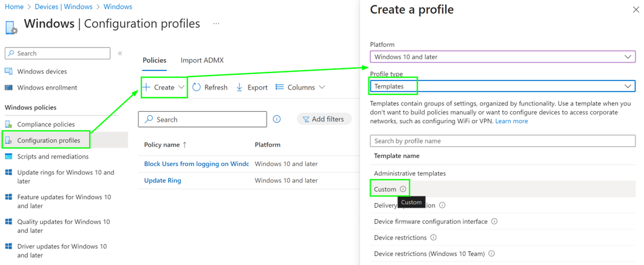Screen dimensions: 644x265
Task: Switch to the Import ADMX tab
Action: (x=202, y=60)
